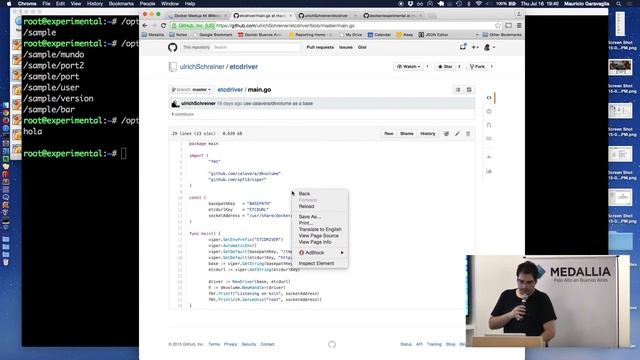Open Spotlight search in the macOS menu bar
640x360 pixels.
click(x=619, y=4)
